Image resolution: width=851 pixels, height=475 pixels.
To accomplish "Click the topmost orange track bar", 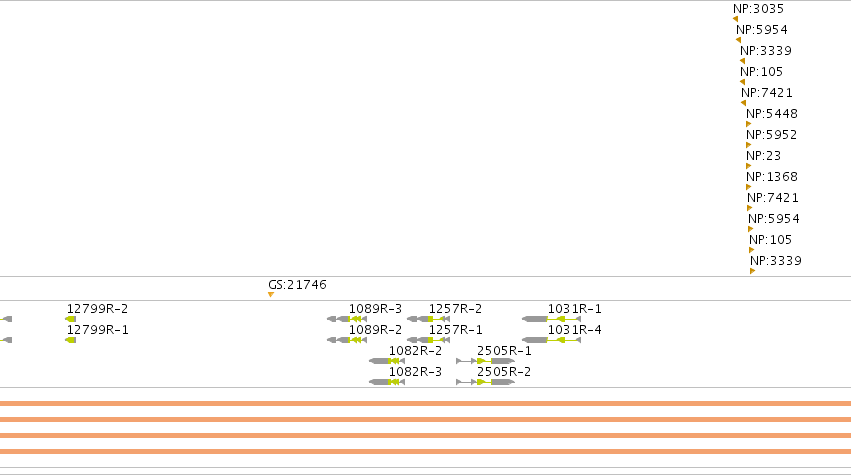I will point(426,403).
